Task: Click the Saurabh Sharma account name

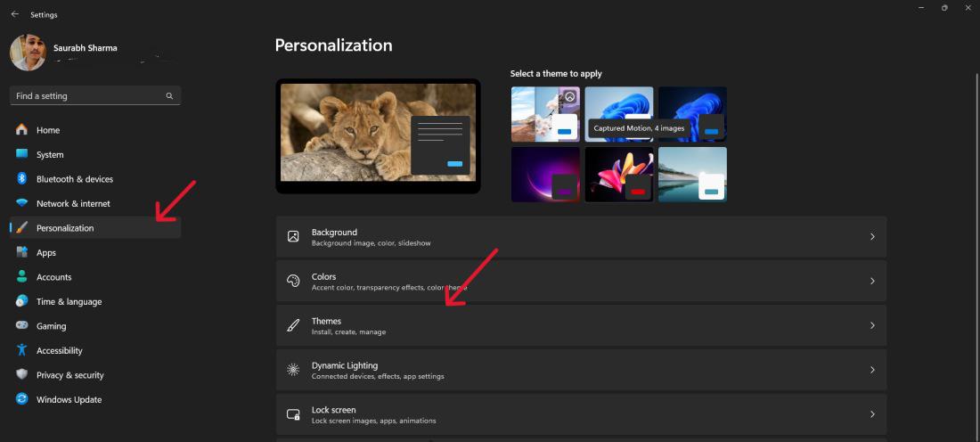Action: coord(85,47)
